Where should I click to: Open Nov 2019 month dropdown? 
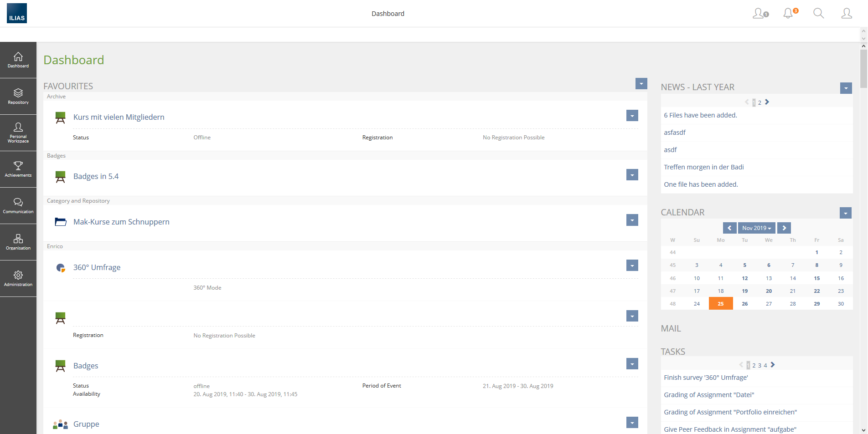(x=756, y=228)
